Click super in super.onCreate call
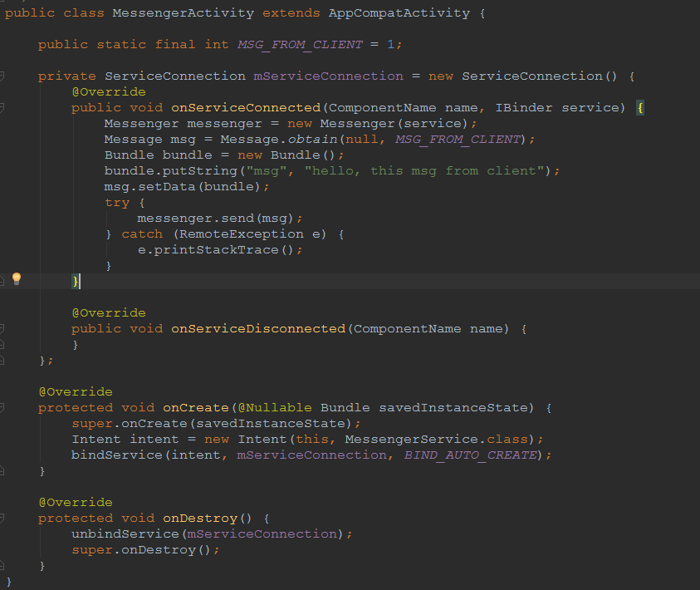 92,424
